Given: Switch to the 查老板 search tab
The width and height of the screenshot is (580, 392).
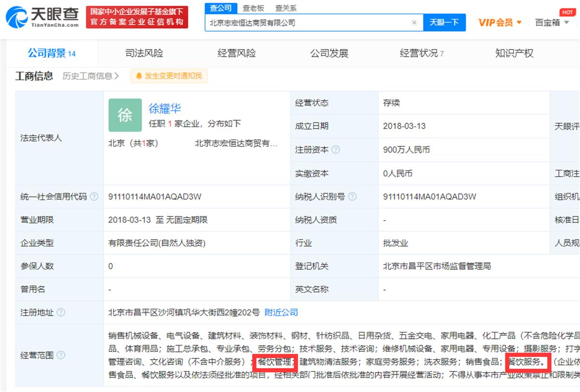Looking at the screenshot, I should click(x=253, y=8).
